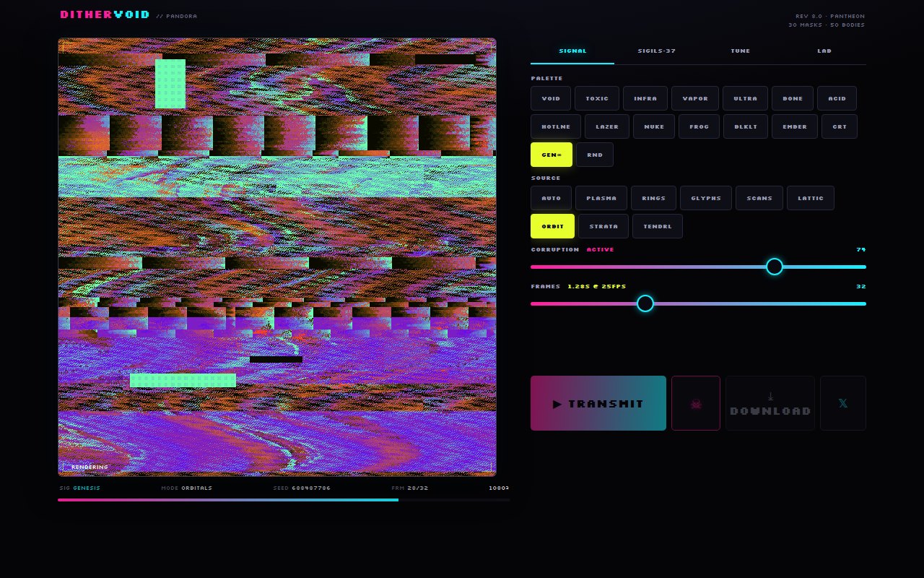Click the dithered preview canvas
924x578 pixels.
[277, 257]
